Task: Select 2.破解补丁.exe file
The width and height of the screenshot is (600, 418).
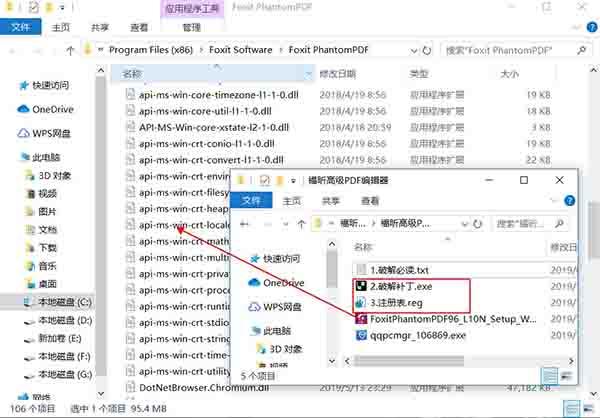Action: pos(401,286)
